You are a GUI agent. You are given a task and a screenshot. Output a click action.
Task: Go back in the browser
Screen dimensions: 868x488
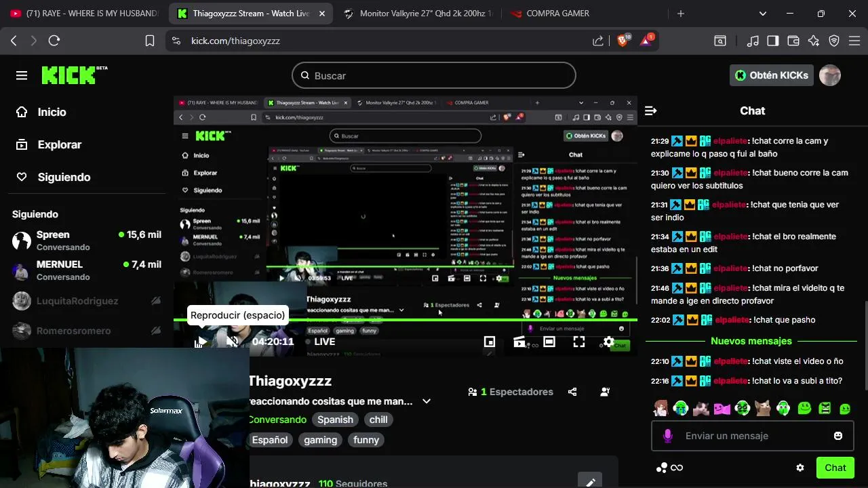pos(14,41)
